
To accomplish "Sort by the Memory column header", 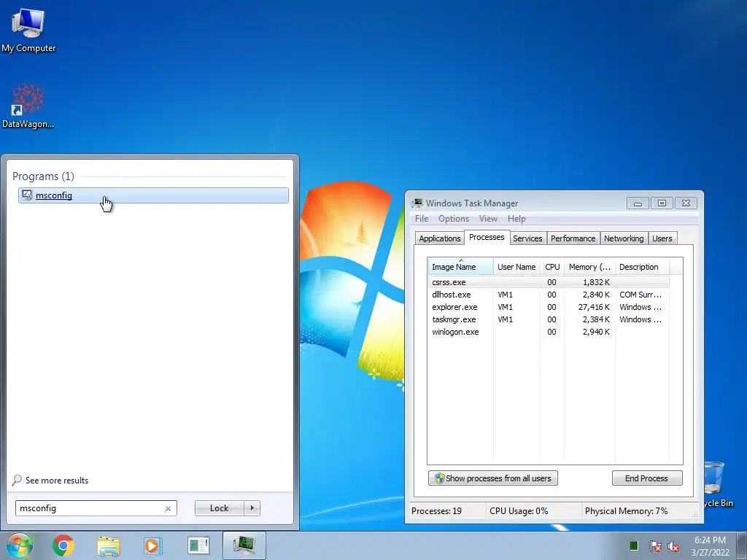I will 589,267.
